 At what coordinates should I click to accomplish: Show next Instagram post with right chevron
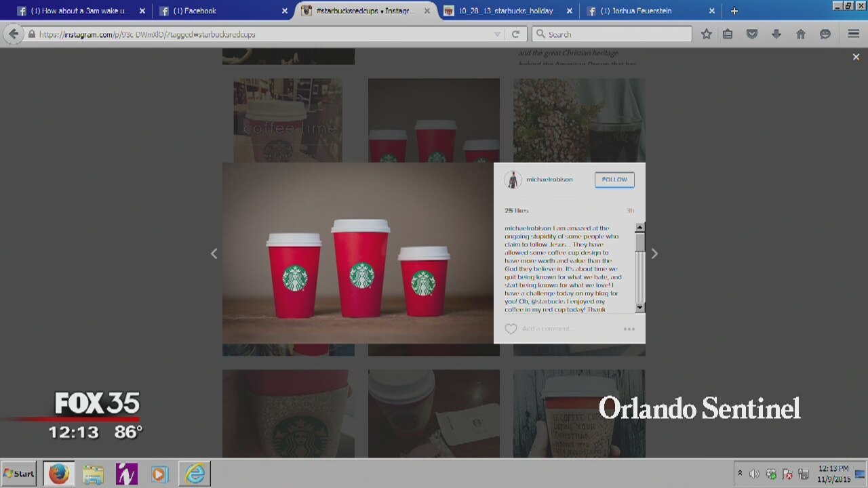click(x=654, y=253)
